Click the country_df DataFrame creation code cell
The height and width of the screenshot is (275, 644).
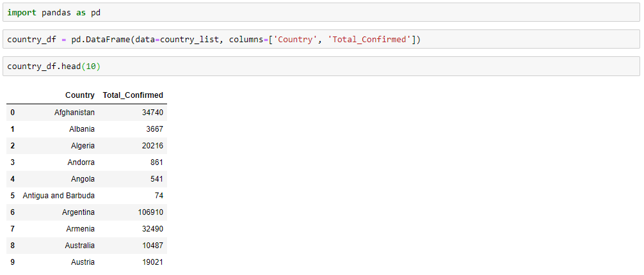(321, 40)
